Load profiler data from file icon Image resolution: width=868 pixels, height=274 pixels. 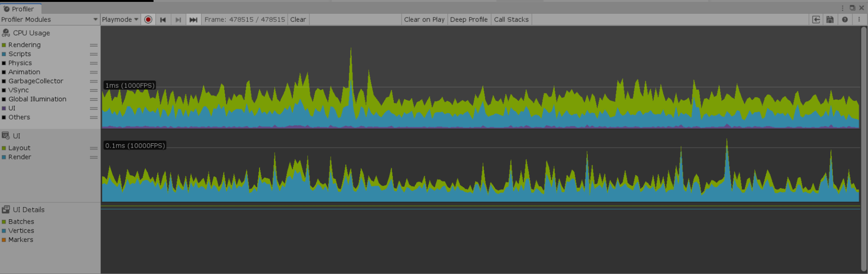coord(816,19)
